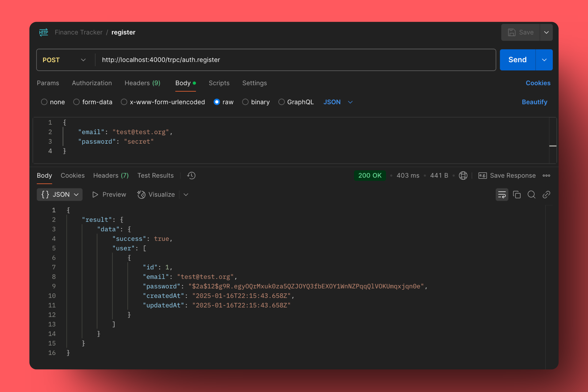Viewport: 588px width, 392px height.
Task: Select the none body type
Action: pos(44,102)
